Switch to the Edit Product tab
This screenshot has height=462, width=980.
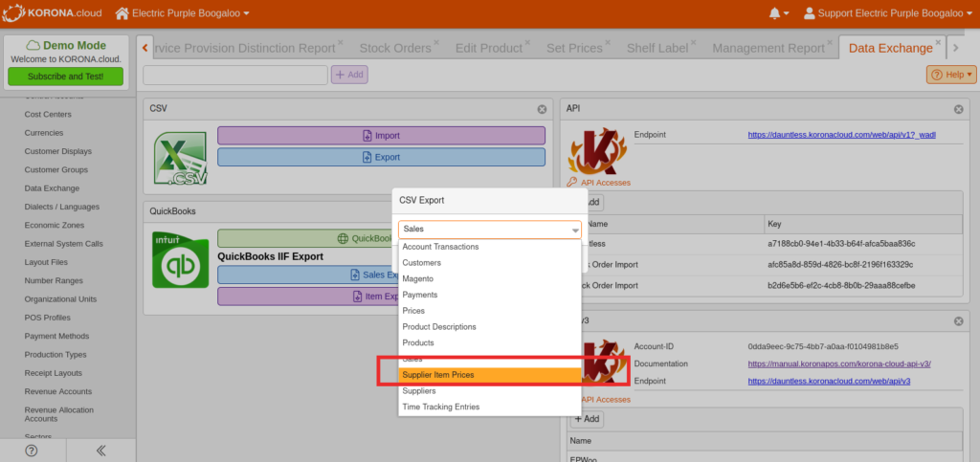pos(488,48)
